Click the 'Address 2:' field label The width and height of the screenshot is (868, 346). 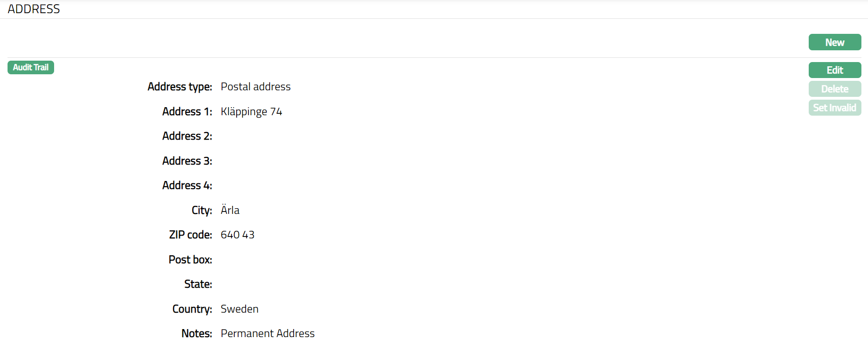pos(187,136)
